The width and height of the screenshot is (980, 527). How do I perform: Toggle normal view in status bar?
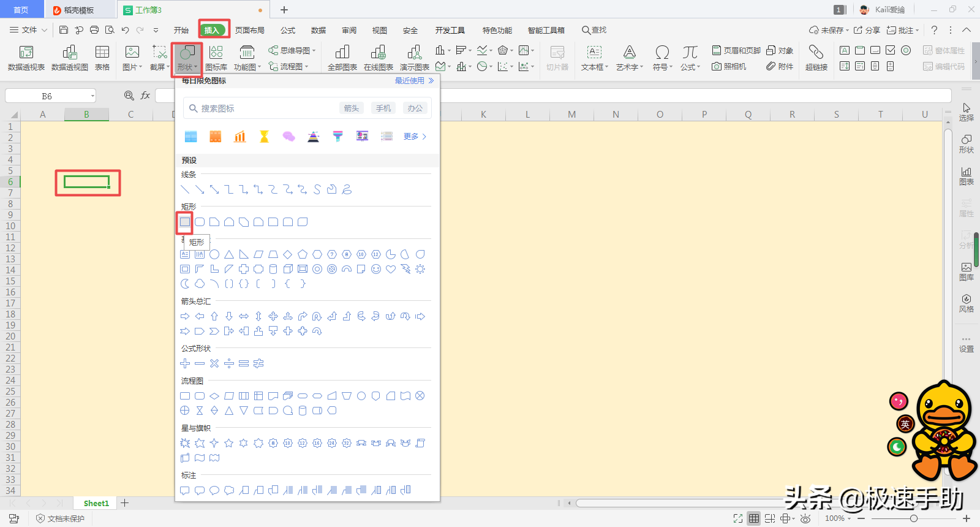coord(754,518)
